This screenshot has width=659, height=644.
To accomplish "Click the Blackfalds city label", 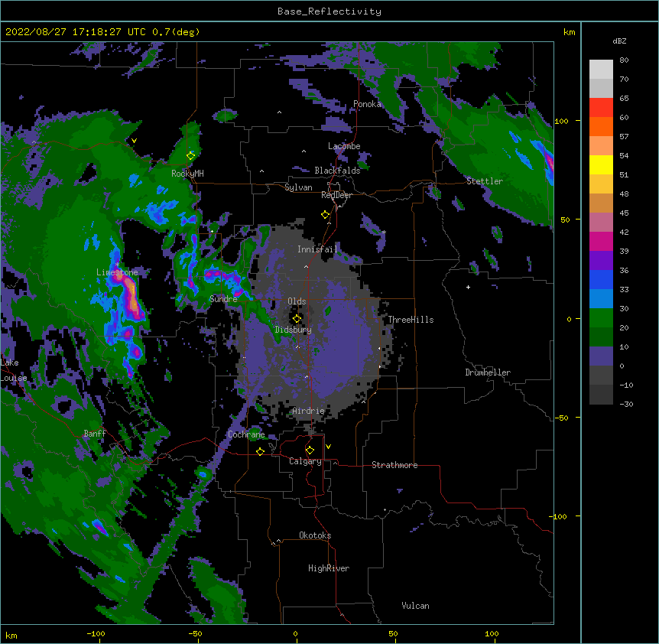I will point(337,171).
